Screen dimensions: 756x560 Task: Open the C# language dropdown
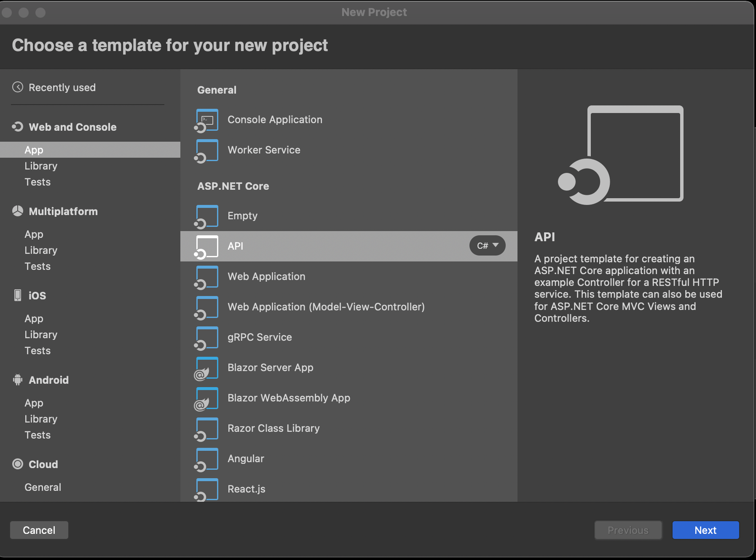point(488,245)
